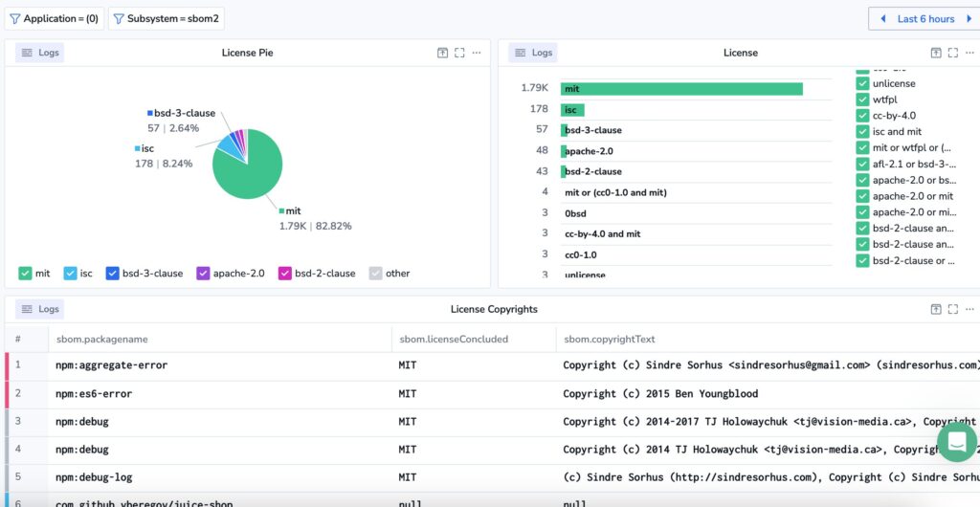
Task: Go to previous time range with left arrow
Action: pos(881,19)
